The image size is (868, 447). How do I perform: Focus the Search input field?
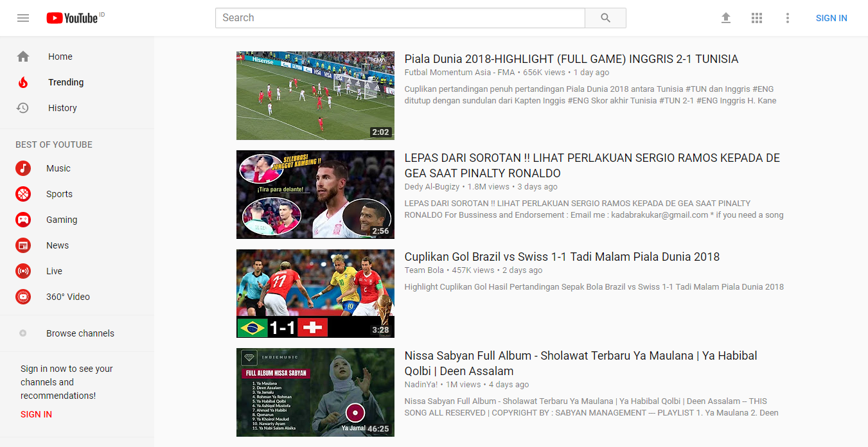(x=400, y=18)
